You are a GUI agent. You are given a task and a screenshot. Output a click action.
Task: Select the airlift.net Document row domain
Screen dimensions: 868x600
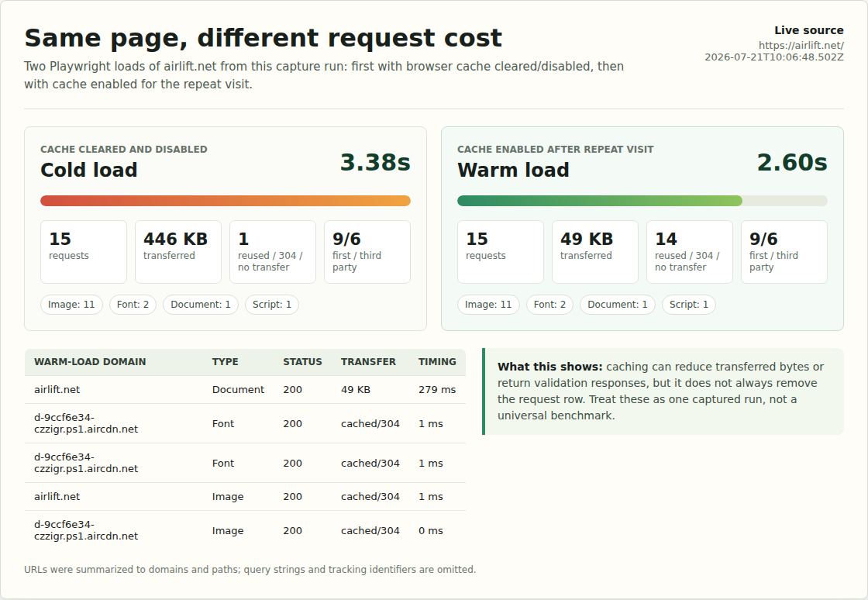coord(57,390)
